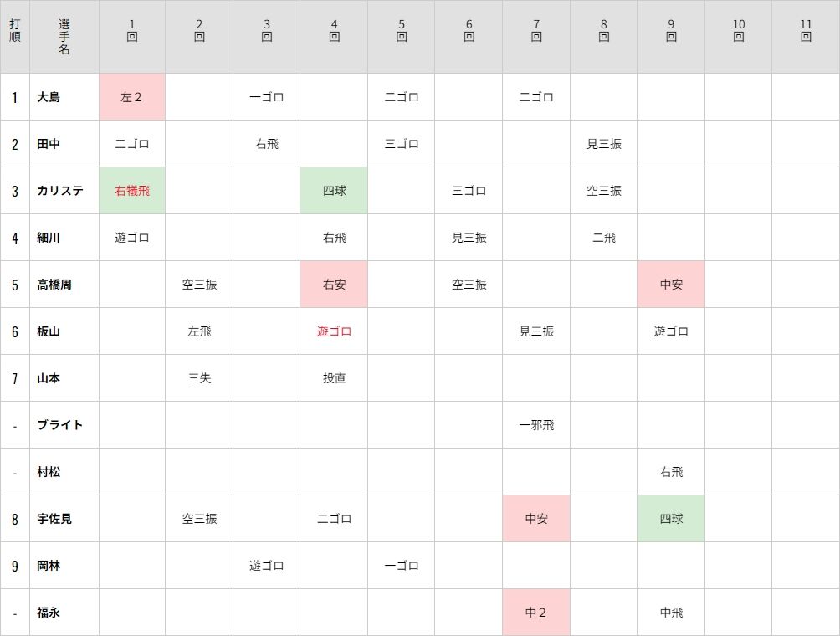This screenshot has width=840, height=636.
Task: Click 高橋周's 右安 result in 4回
Action: [x=334, y=285]
